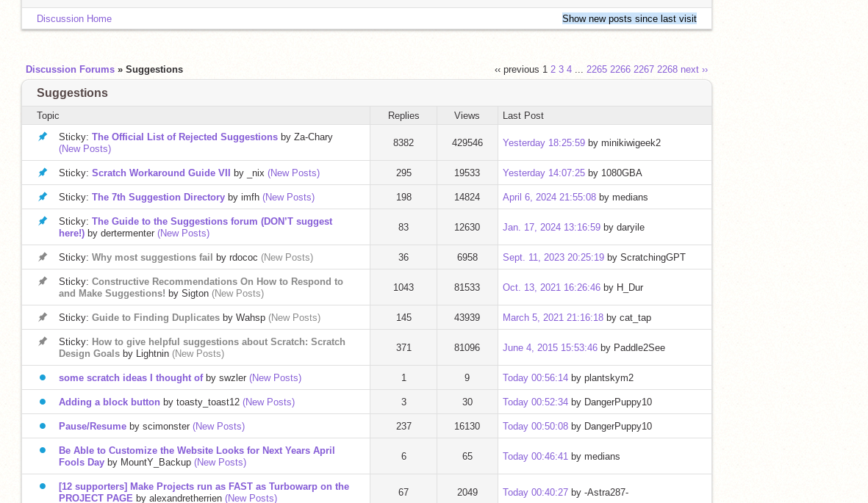The height and width of the screenshot is (503, 868).
Task: Click gray pin icon beside Guide to Finding Duplicates
Action: 43,317
